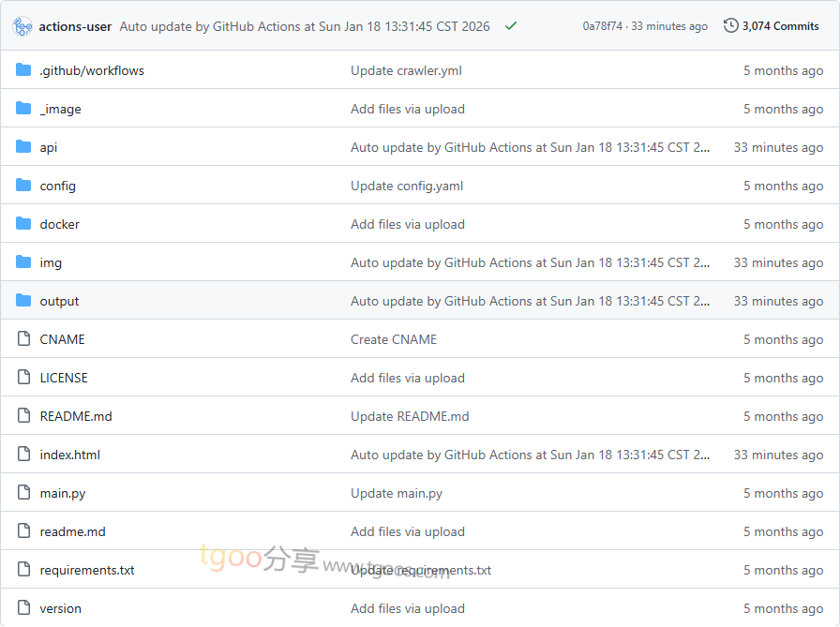Open commit hash 0a78f74
840x627 pixels.
pos(602,26)
